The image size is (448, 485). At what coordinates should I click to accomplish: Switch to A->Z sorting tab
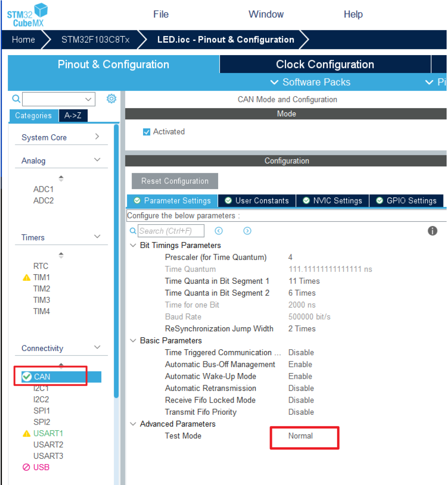[73, 115]
